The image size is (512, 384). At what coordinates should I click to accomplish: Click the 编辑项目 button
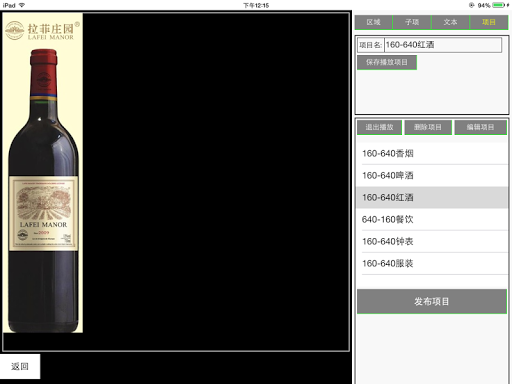click(480, 127)
